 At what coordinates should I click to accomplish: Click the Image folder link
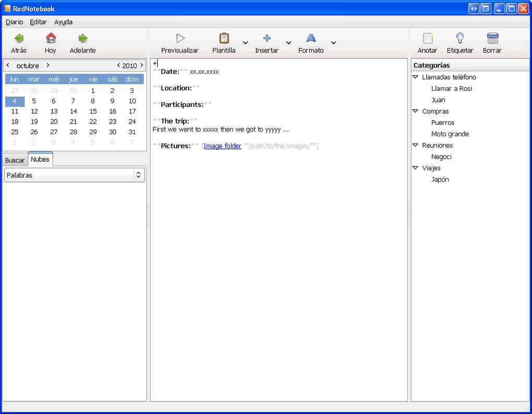[x=223, y=146]
